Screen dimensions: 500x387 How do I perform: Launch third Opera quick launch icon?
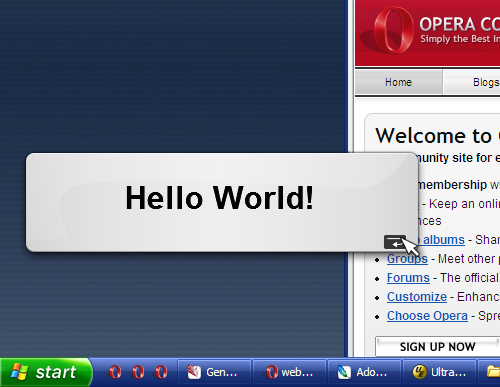tap(161, 372)
